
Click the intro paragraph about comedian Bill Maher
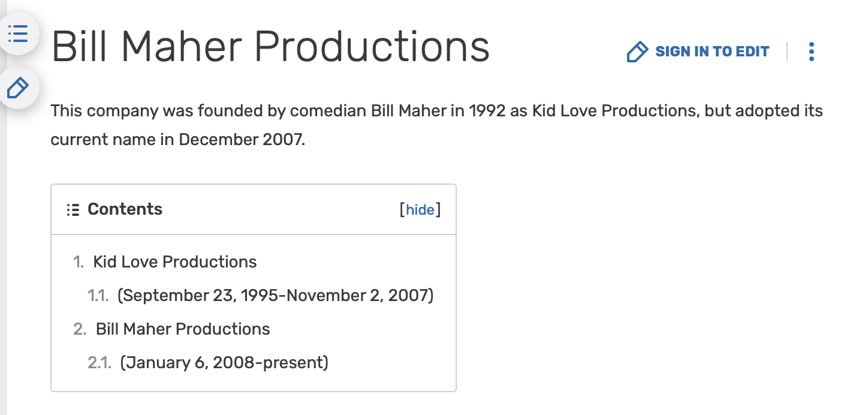coord(436,125)
